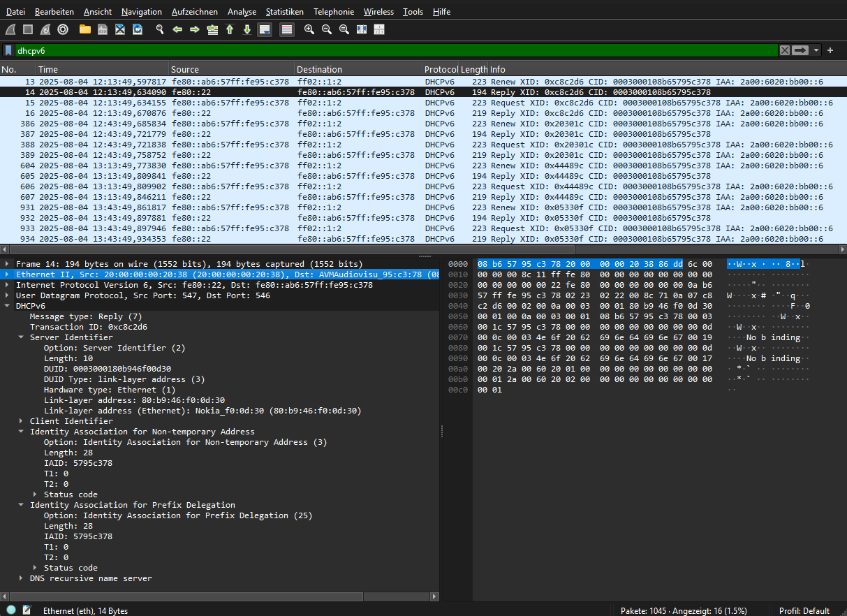Select packet 386 in the list

pos(423,123)
